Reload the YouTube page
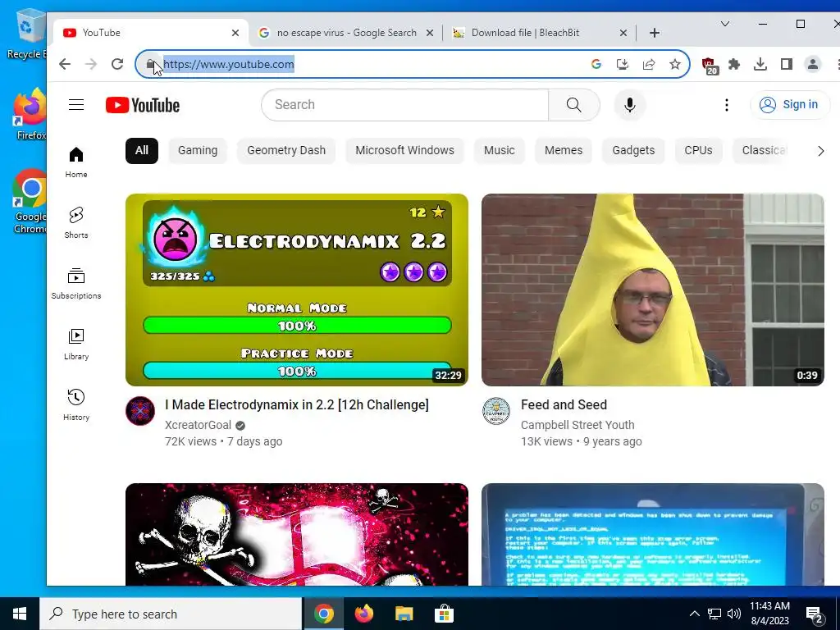 click(117, 64)
